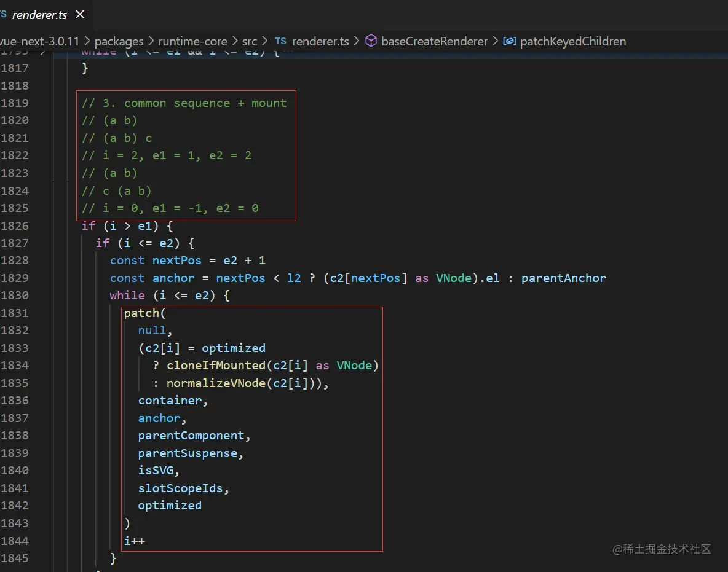Click the VNode type on line 1834
The height and width of the screenshot is (572, 728).
[x=354, y=366]
